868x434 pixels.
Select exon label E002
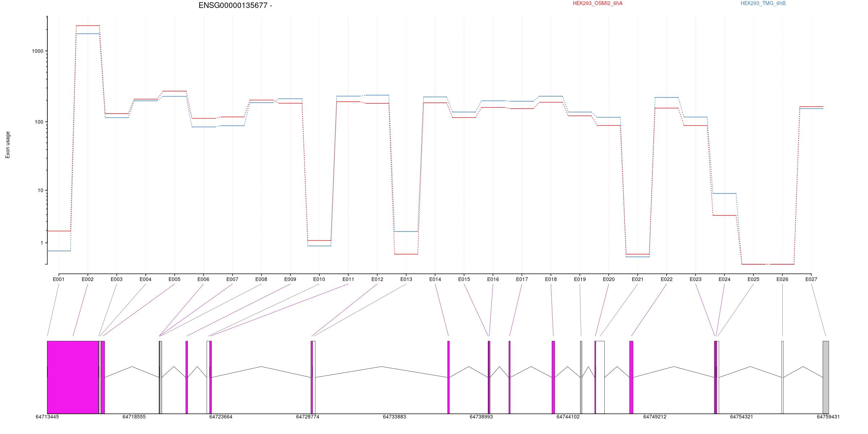coord(88,279)
